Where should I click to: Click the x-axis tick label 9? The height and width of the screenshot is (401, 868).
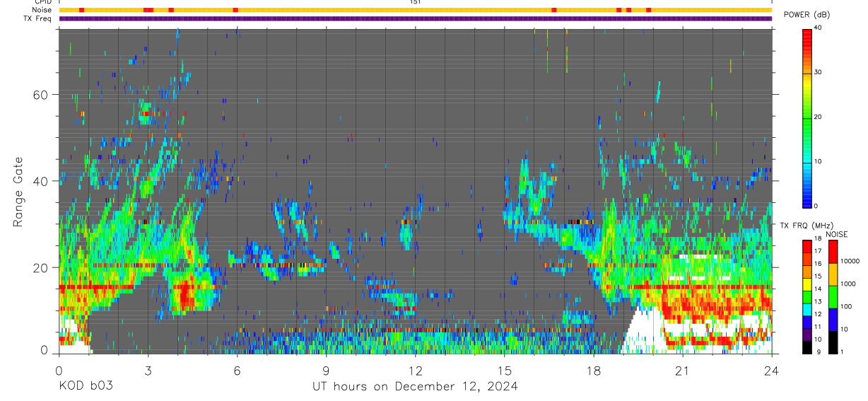[326, 370]
